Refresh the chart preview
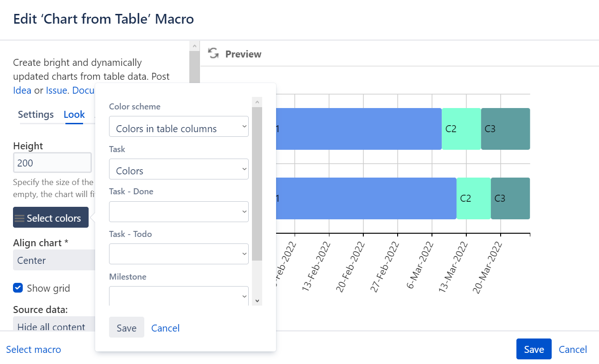599x364 pixels. click(x=213, y=54)
